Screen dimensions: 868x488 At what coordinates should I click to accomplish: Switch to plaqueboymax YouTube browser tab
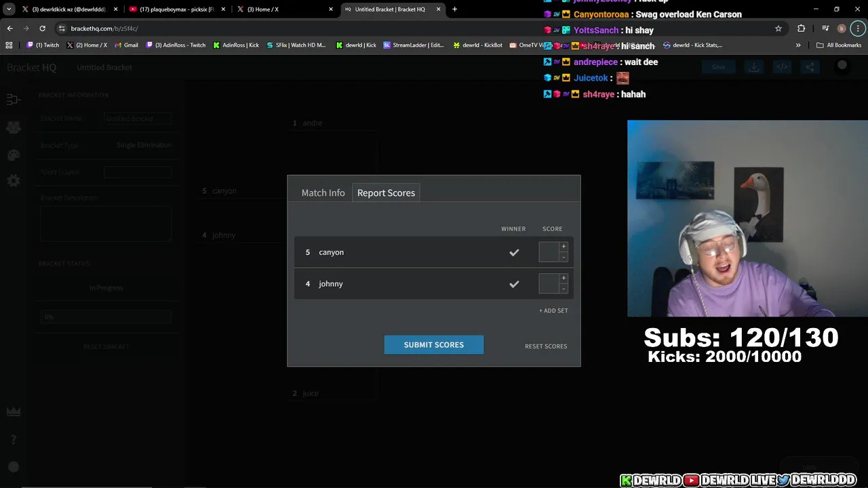pos(177,9)
